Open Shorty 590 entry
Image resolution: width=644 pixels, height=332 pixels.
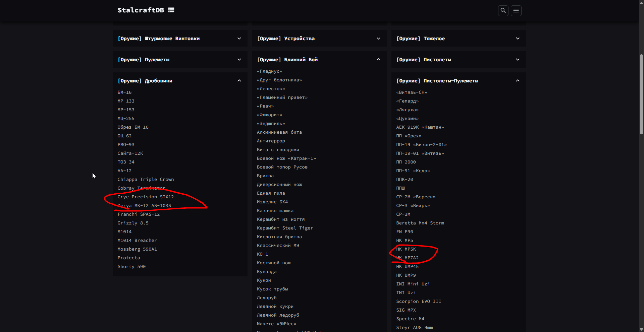[131, 266]
